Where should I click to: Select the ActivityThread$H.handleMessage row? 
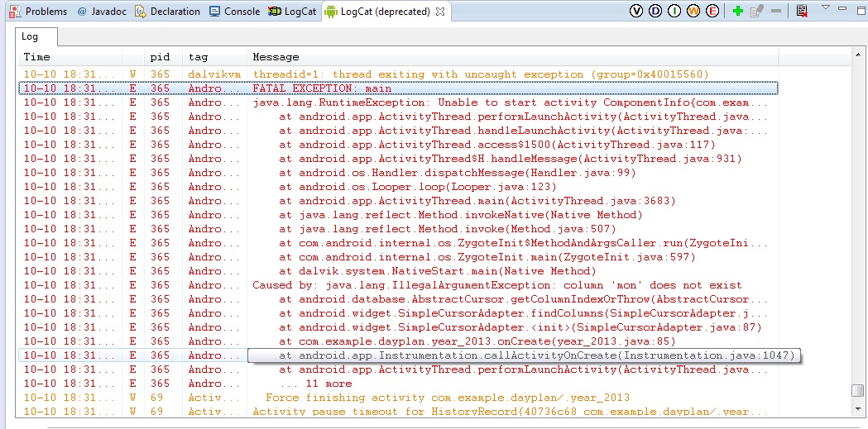pos(399,159)
